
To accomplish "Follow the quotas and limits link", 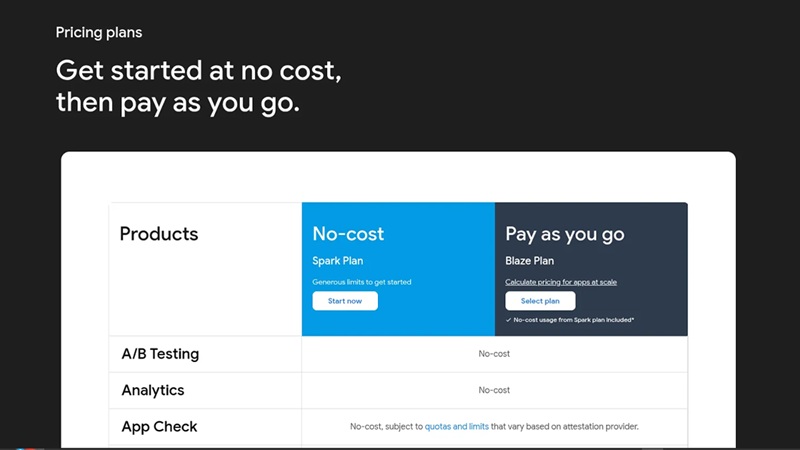I will pos(457,426).
